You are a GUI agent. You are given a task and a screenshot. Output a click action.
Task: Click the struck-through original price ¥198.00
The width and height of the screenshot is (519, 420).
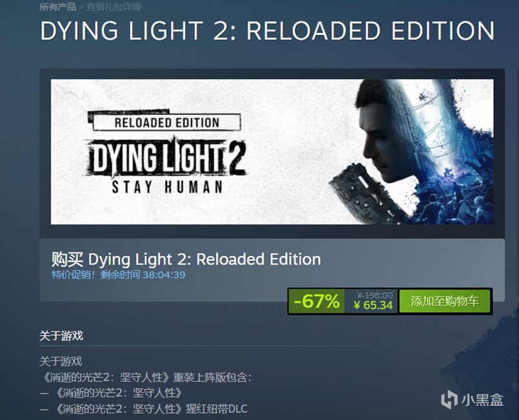375,295
